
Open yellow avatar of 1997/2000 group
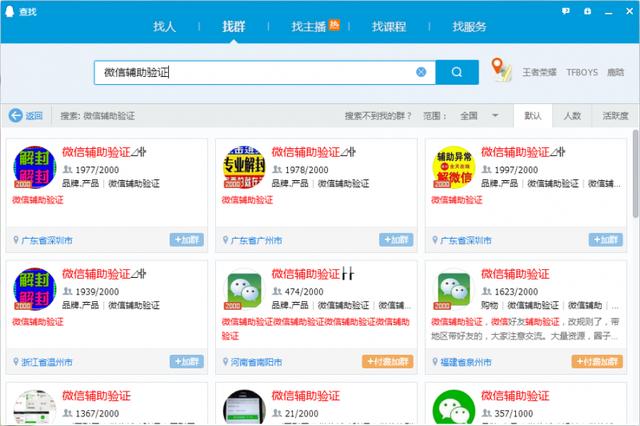point(454,167)
